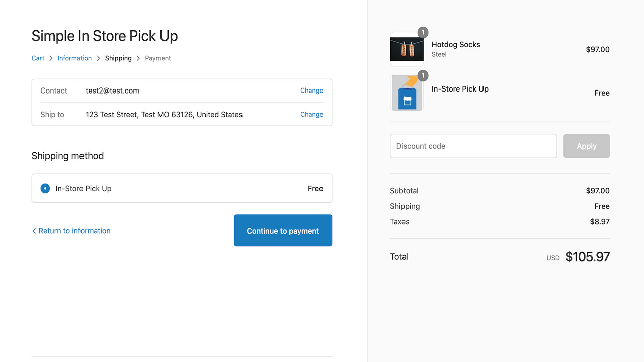Switch to the Cart breadcrumb step
The height and width of the screenshot is (362, 644).
tap(38, 58)
